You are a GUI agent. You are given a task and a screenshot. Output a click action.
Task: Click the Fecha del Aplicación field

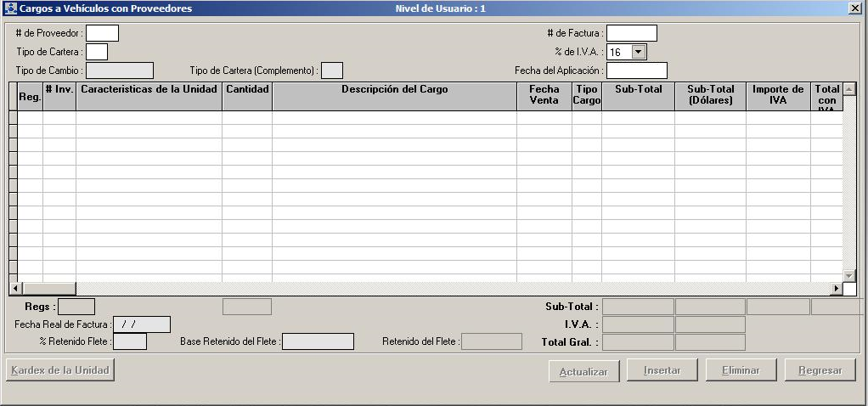(x=636, y=70)
